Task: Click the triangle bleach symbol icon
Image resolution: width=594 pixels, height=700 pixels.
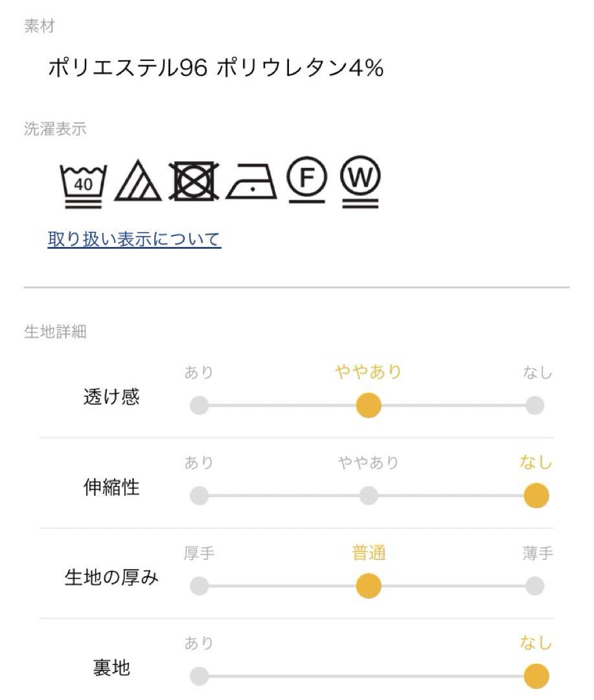Action: [138, 181]
